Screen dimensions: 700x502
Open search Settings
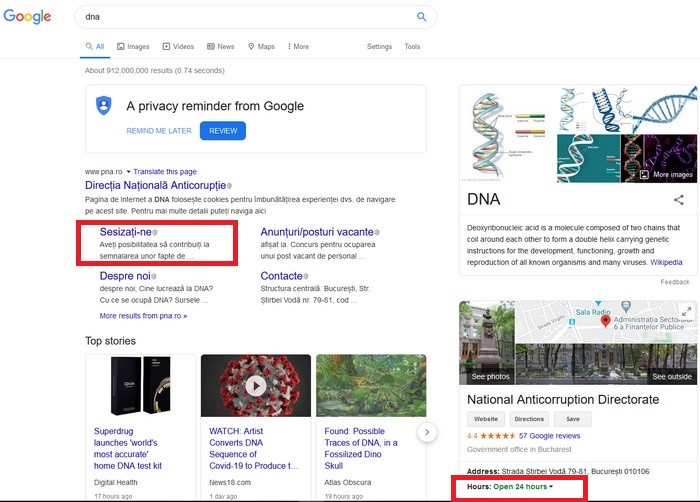point(379,46)
